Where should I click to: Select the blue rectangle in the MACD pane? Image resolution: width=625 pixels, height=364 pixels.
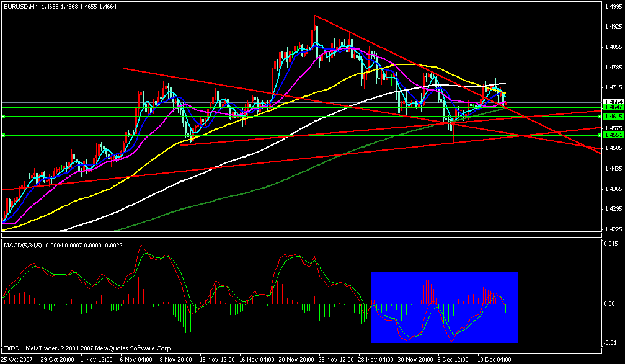(x=445, y=308)
